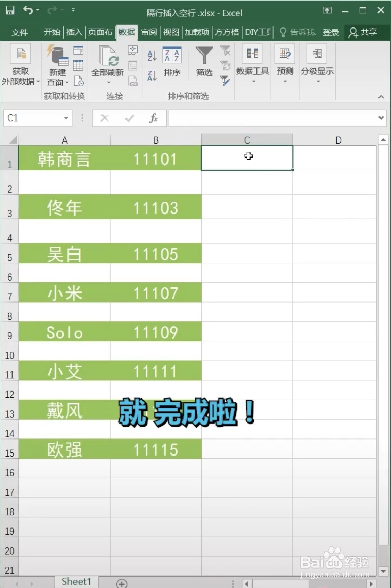This screenshot has width=391, height=588.
Task: Collapse the ribbon with the caret
Action: pos(381,97)
